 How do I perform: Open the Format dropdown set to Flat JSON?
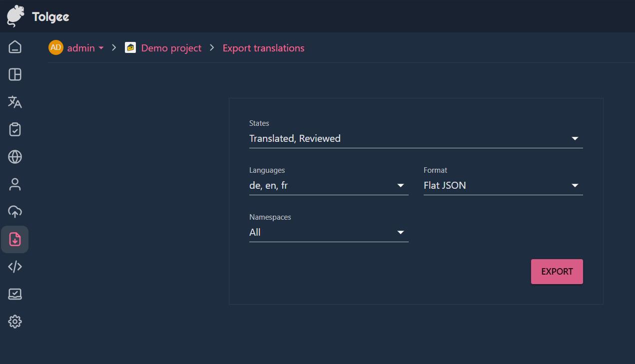coord(503,185)
